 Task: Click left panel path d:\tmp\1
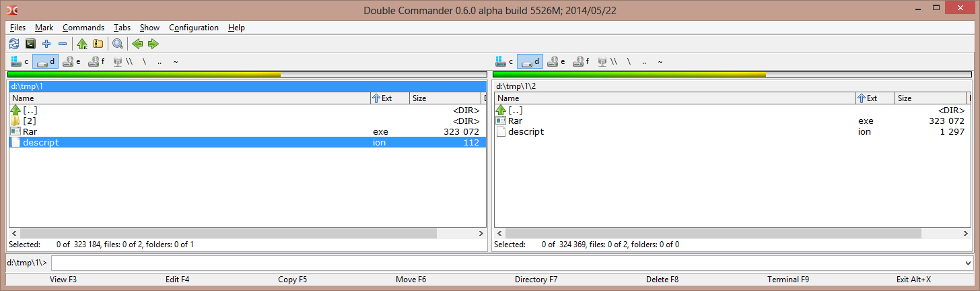(x=248, y=86)
